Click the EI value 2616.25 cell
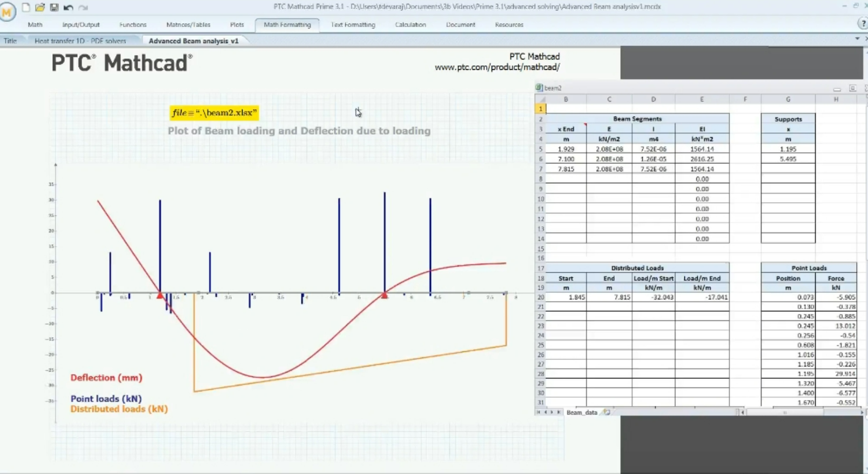The height and width of the screenshot is (474, 868). 702,159
